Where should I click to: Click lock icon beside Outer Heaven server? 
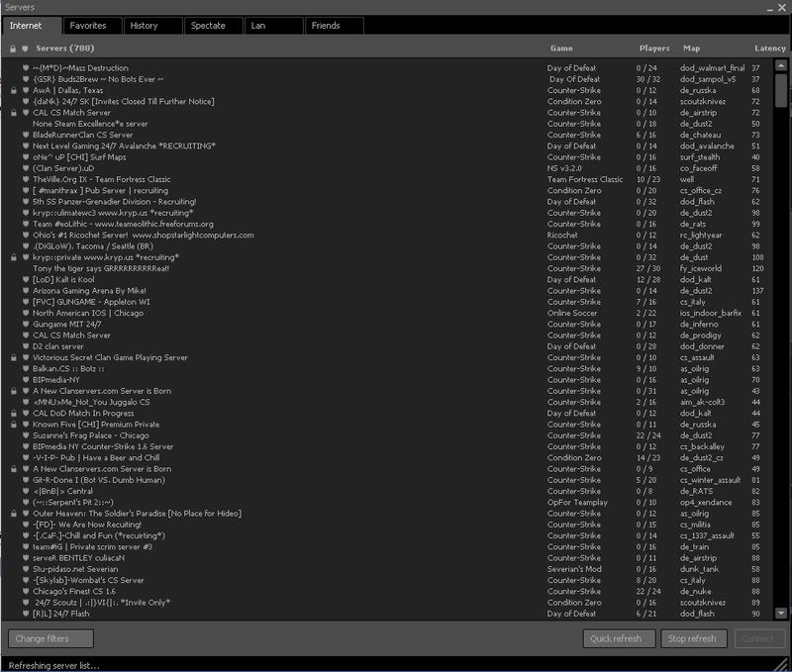[x=12, y=514]
